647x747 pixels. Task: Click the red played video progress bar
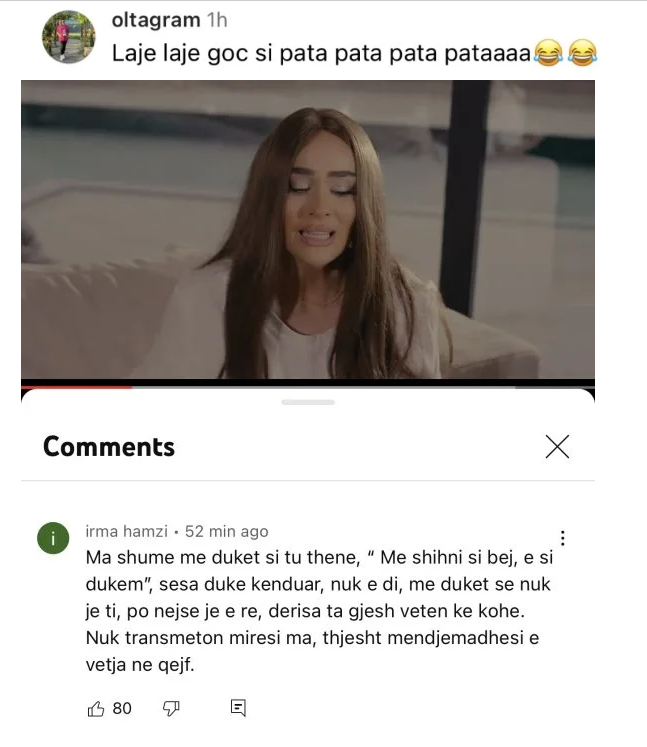[76, 387]
